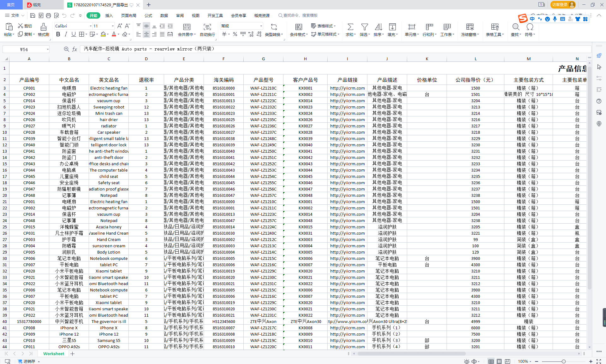Increase font size with A+ icon
Screen dimensions: 606x364
(x=120, y=26)
